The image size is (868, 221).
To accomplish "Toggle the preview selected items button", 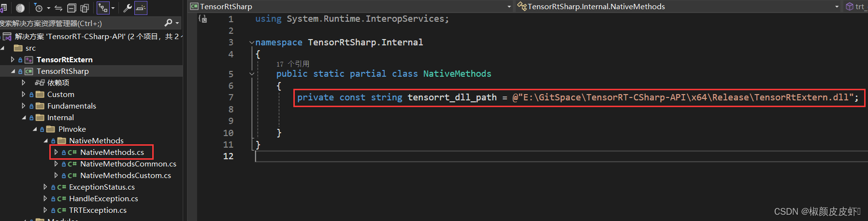I will tap(141, 8).
